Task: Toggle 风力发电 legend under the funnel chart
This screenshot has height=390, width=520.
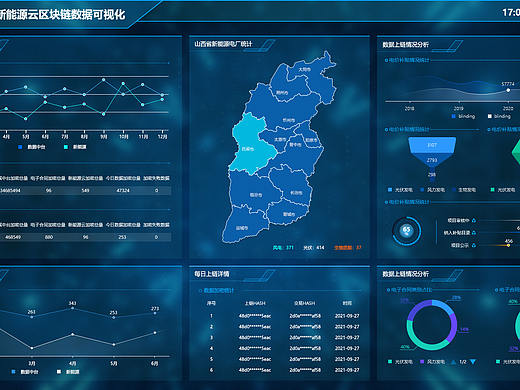Action: coord(432,190)
